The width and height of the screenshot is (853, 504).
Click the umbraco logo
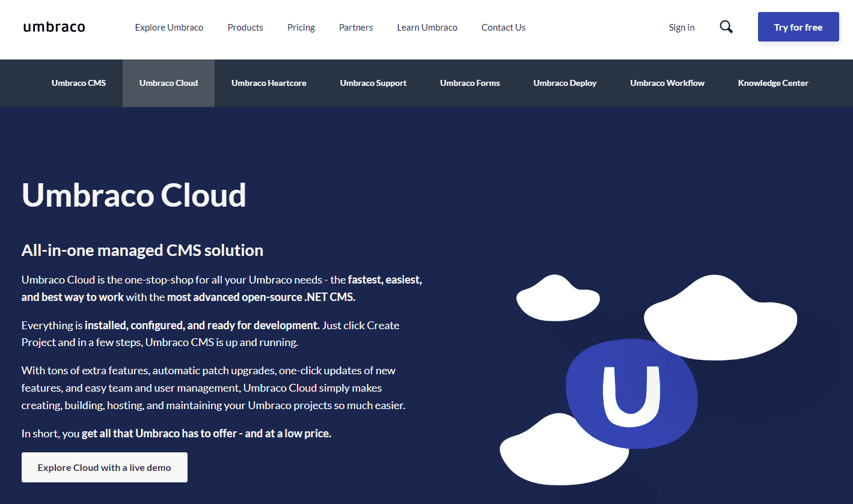[54, 27]
